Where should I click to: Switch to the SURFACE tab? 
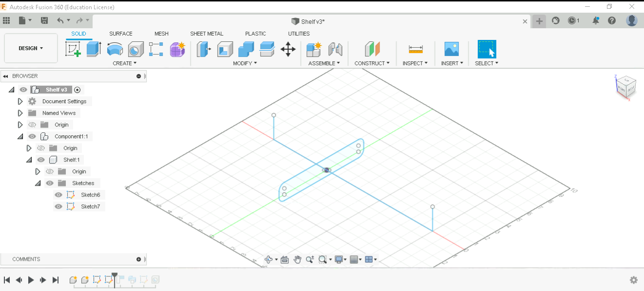click(x=121, y=34)
